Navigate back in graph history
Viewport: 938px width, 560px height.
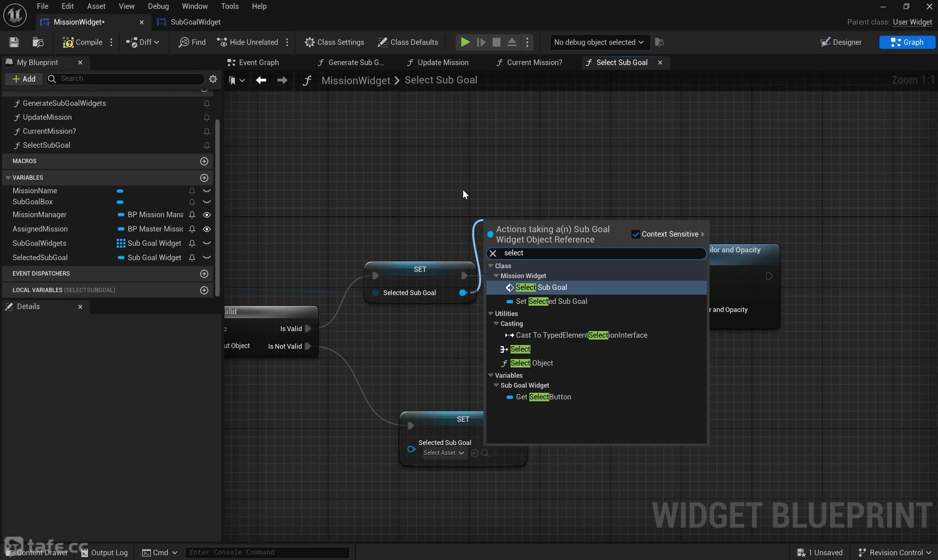click(261, 80)
